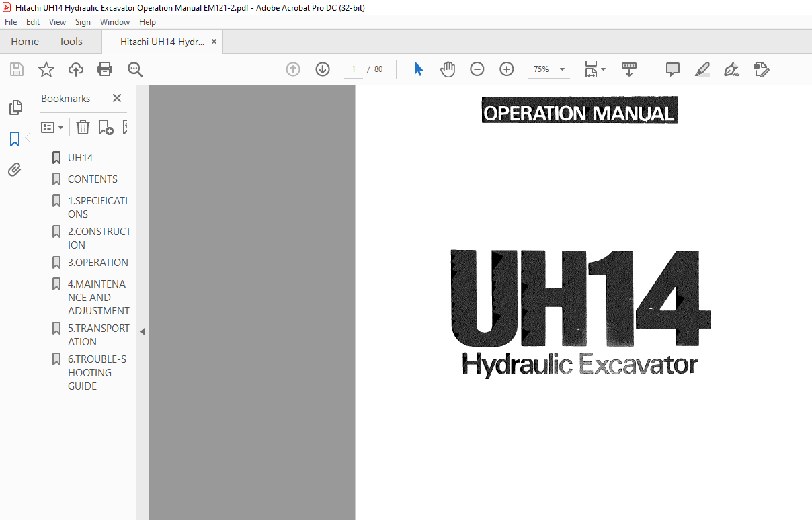Open the 3.OPERATION bookmark
812x520 pixels.
[x=98, y=263]
